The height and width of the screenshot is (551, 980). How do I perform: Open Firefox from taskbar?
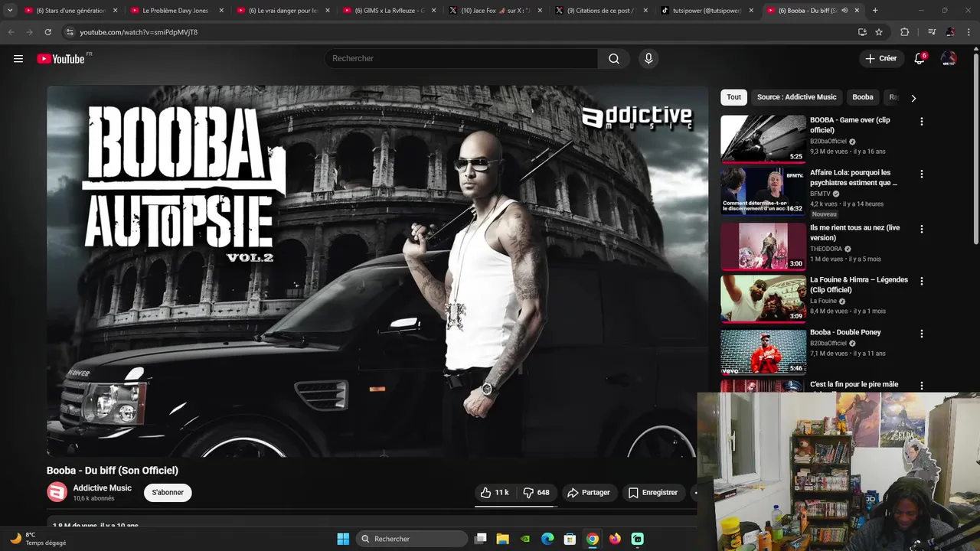point(615,539)
